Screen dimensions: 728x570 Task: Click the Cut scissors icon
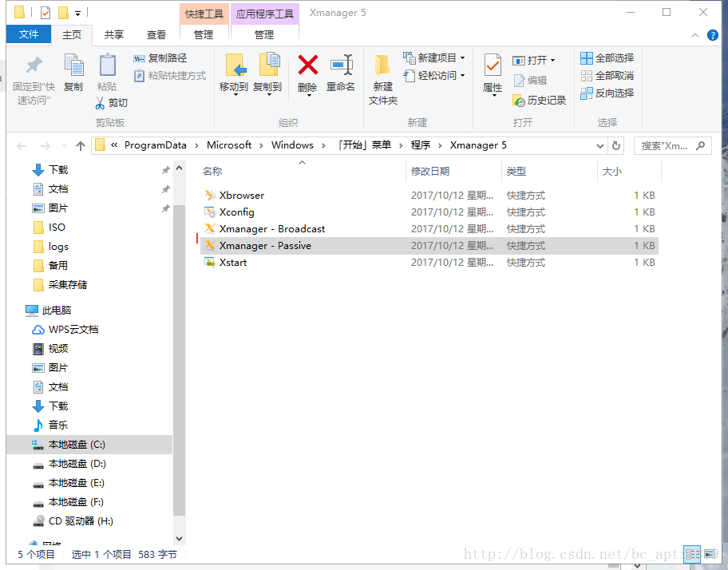tap(99, 103)
